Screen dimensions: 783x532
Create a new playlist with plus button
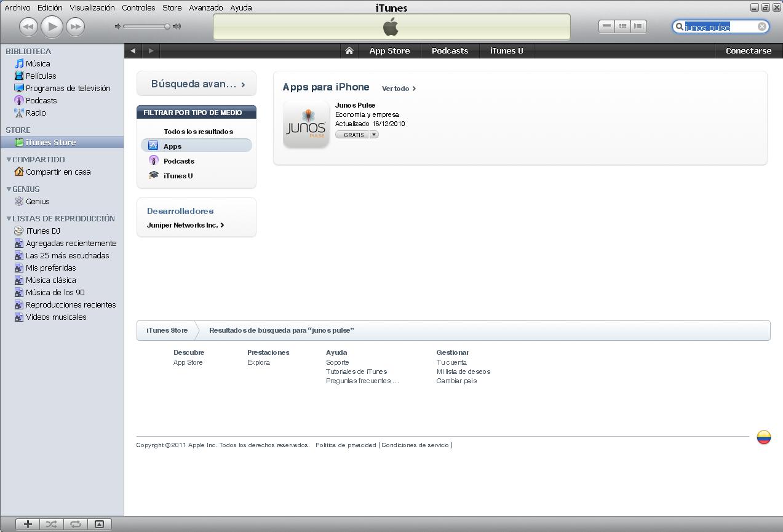click(x=28, y=524)
